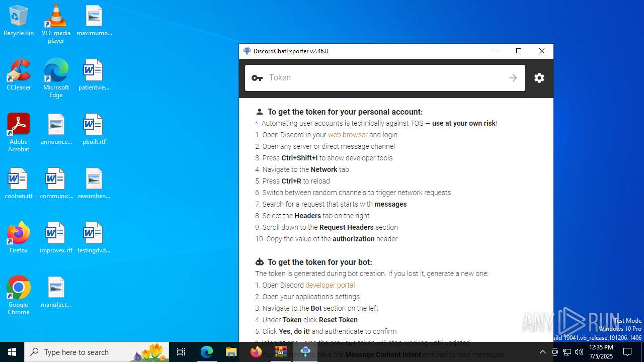Click the key icon beside Token field
This screenshot has width=644, height=362.
click(x=257, y=78)
